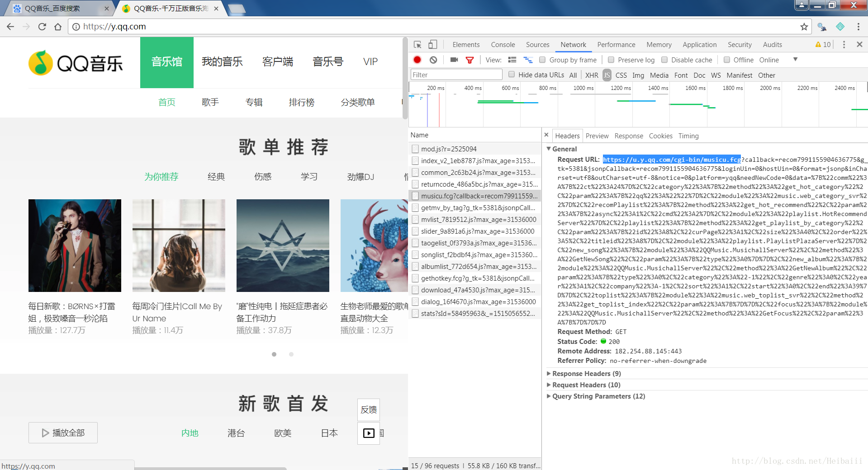The height and width of the screenshot is (470, 868).
Task: Click the page vertical scrollbar thumb
Action: (x=405, y=78)
